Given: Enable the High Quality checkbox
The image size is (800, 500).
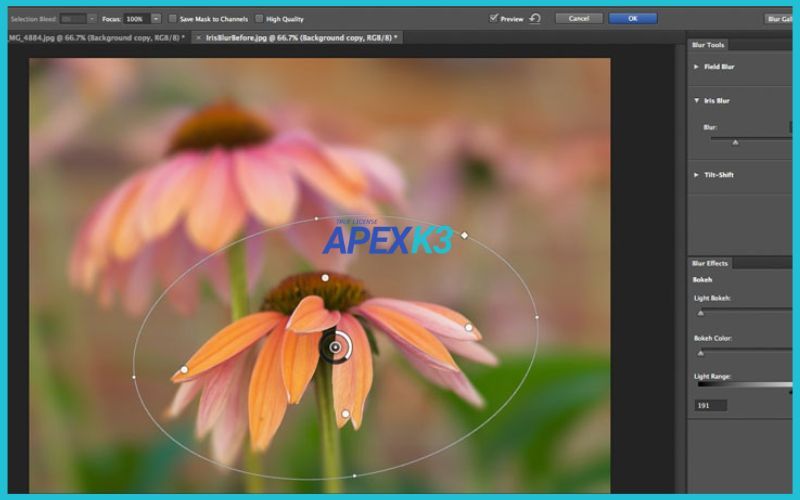Looking at the screenshot, I should [259, 19].
